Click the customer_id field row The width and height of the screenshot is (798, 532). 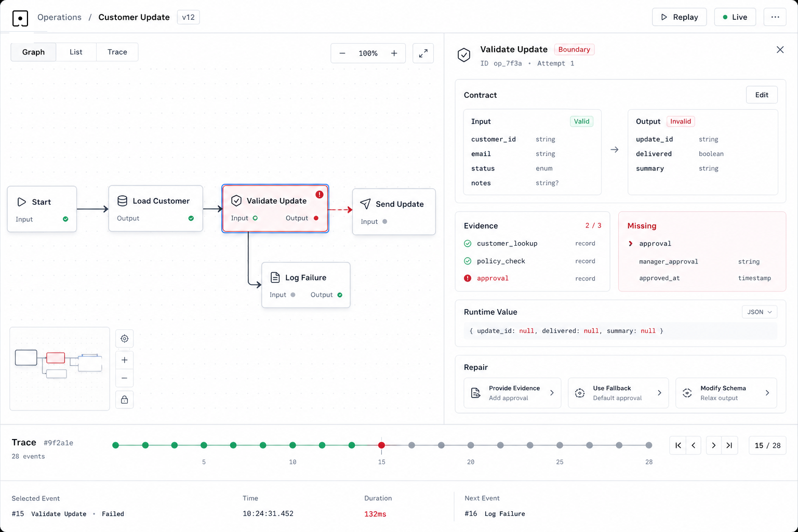(x=532, y=139)
